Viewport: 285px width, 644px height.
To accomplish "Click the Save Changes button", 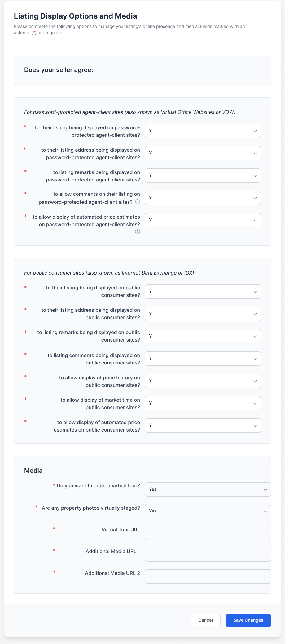I will pyautogui.click(x=248, y=620).
